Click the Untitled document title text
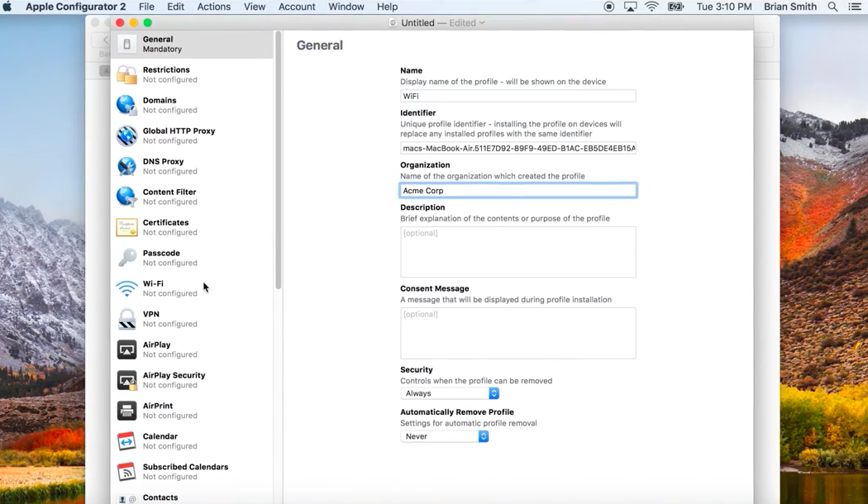The width and height of the screenshot is (868, 504). point(418,22)
